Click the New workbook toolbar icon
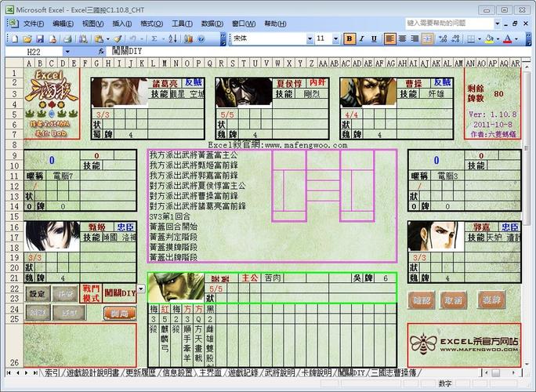 click(16, 38)
